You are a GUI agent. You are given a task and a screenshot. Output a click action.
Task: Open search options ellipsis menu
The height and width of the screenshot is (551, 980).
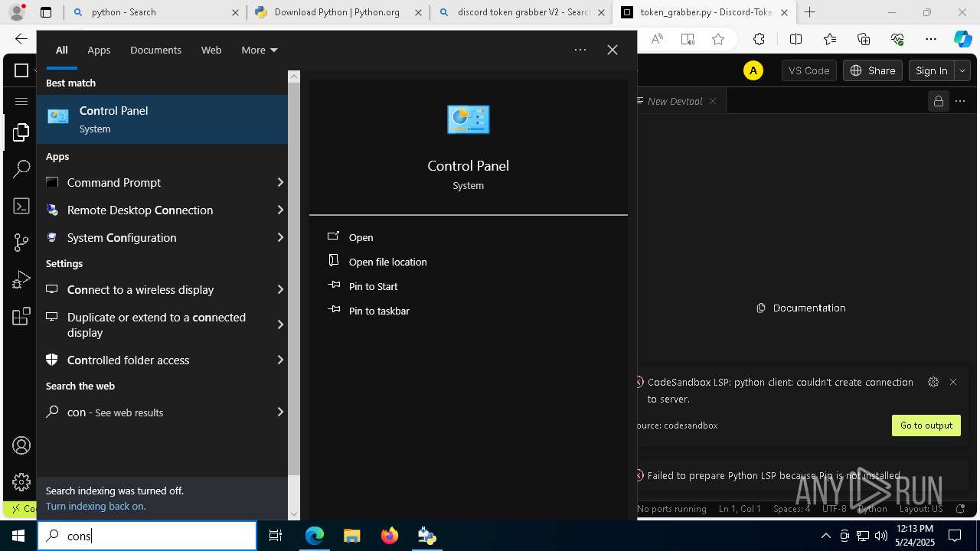point(580,50)
